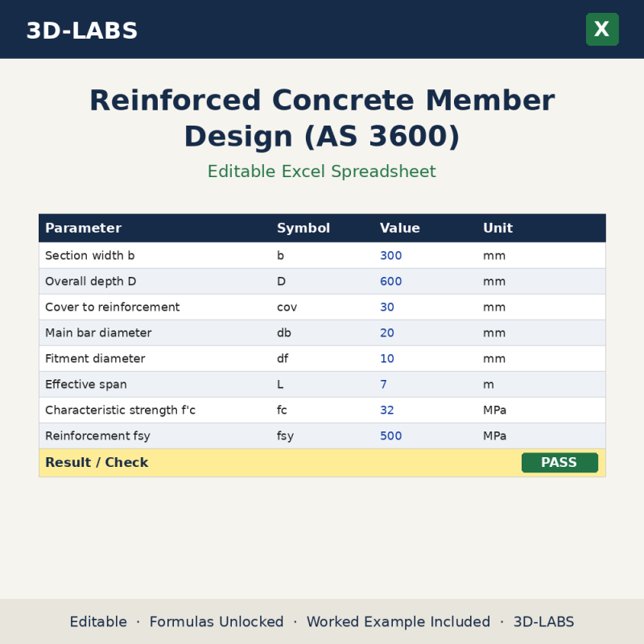Screen dimensions: 644x644
Task: Click the 'db' symbol cell
Action: click(x=284, y=332)
